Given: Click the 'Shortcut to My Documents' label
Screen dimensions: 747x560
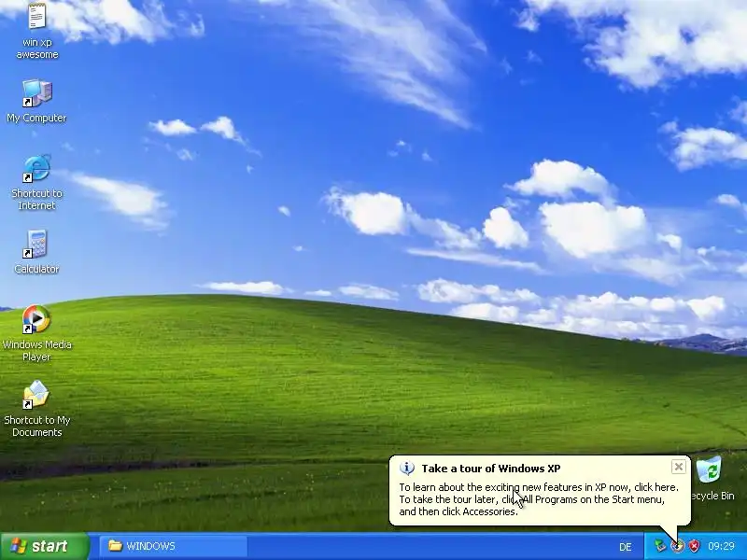Looking at the screenshot, I should 36,427.
